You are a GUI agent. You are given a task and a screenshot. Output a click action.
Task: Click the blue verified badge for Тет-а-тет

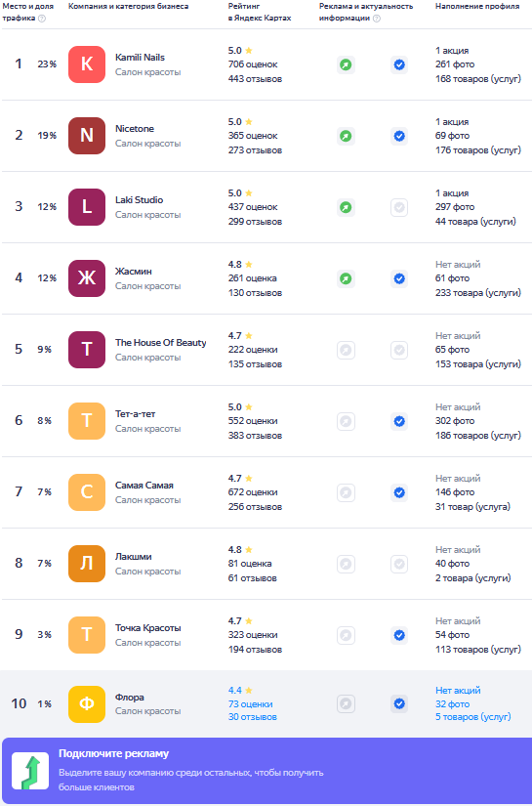tap(399, 421)
